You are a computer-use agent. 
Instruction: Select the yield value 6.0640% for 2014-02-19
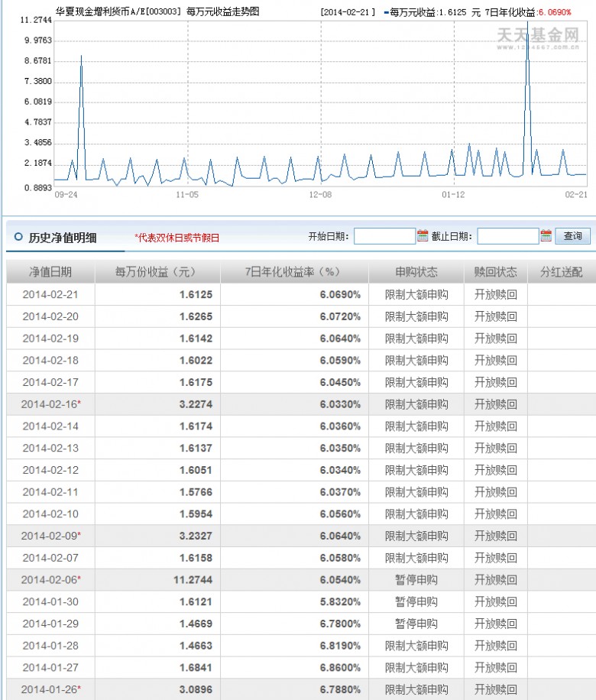(x=340, y=339)
